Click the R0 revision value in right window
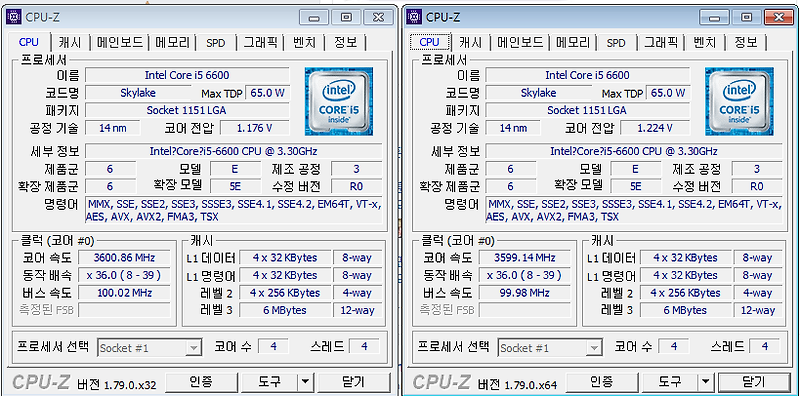Screen dimensions: 800x396 coord(757,186)
